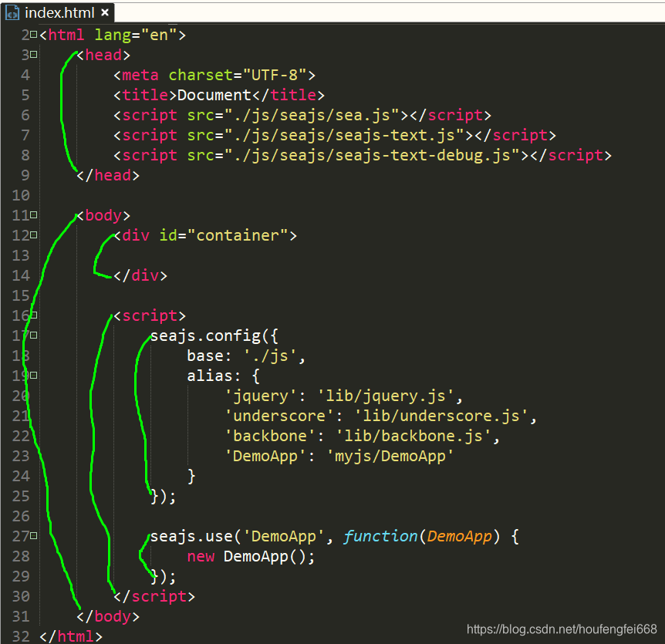Click the 'myjs/DemoApp' string
665x644 pixels.
(x=390, y=456)
